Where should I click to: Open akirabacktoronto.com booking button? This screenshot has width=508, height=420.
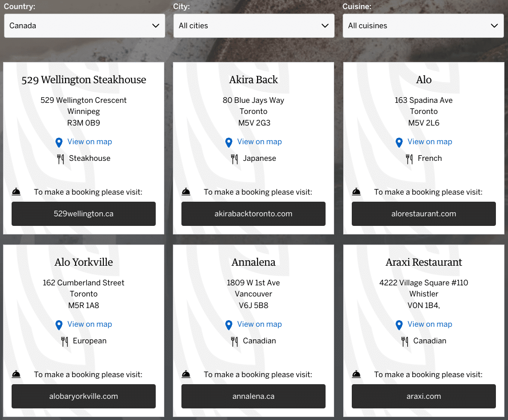click(x=253, y=214)
